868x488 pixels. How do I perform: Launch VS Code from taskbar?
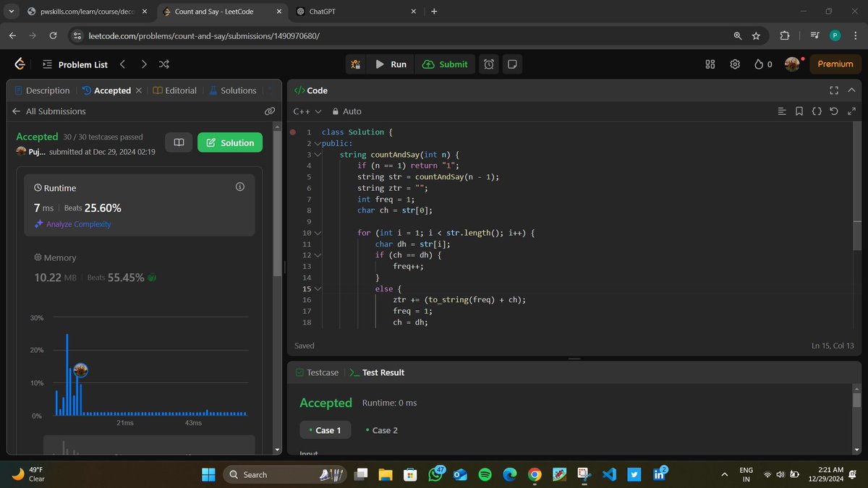(608, 474)
